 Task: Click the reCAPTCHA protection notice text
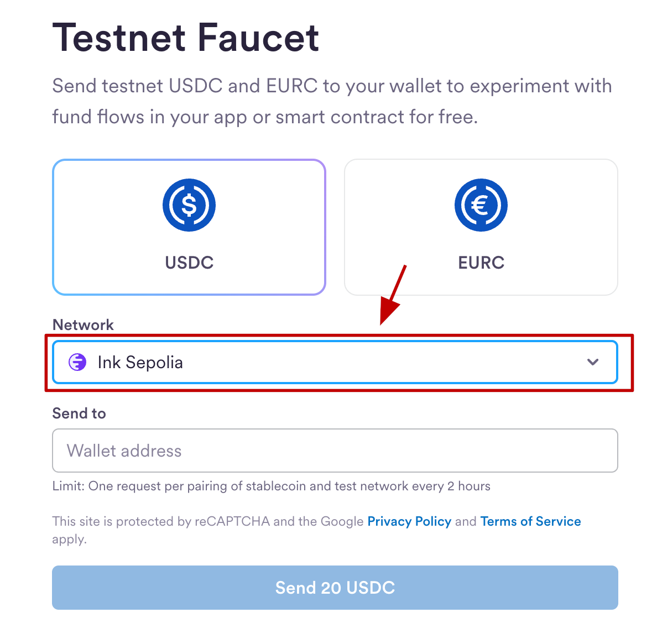207,521
